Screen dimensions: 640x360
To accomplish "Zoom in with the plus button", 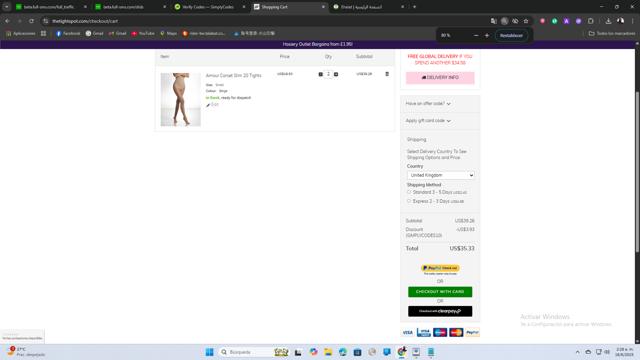I will tap(487, 36).
